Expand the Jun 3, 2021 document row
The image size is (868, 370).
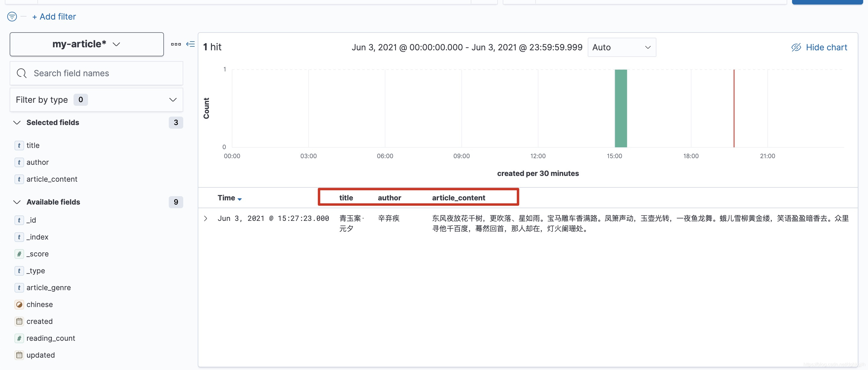(x=206, y=219)
